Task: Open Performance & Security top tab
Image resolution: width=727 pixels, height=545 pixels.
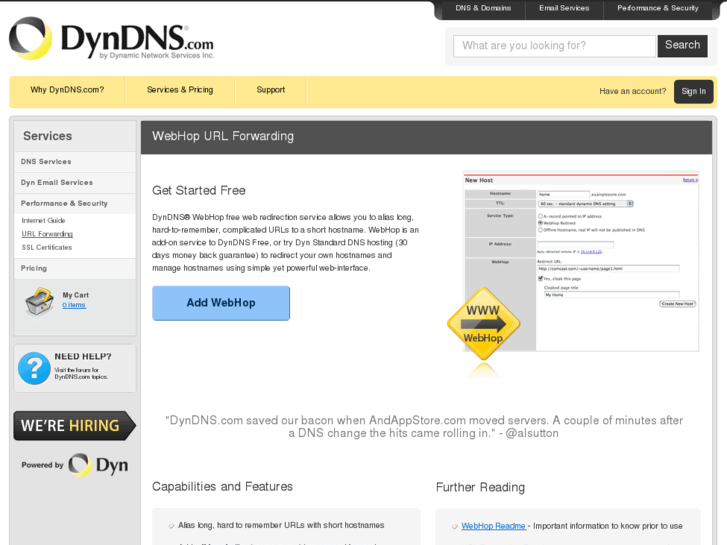Action: pos(657,8)
